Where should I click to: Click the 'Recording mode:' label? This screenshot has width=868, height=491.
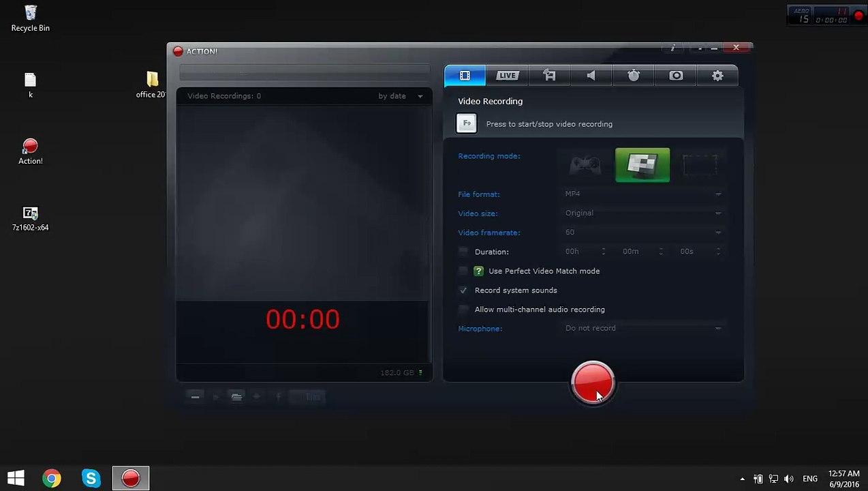point(489,156)
